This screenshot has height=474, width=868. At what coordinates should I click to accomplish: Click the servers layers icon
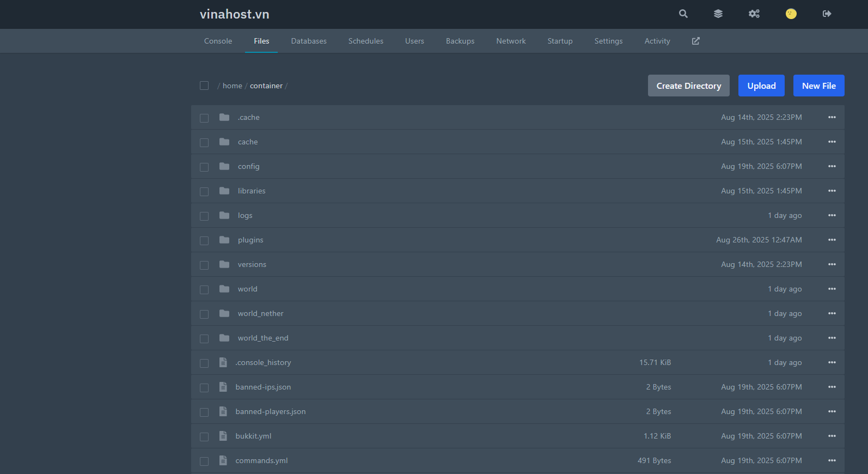tap(718, 14)
